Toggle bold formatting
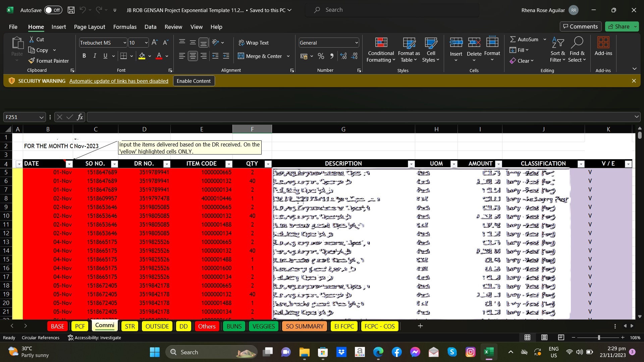 (x=84, y=56)
